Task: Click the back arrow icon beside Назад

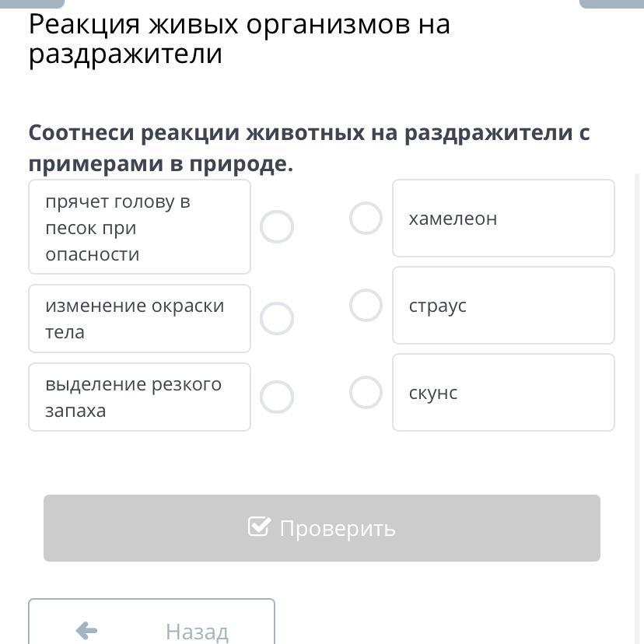Action: [x=86, y=631]
